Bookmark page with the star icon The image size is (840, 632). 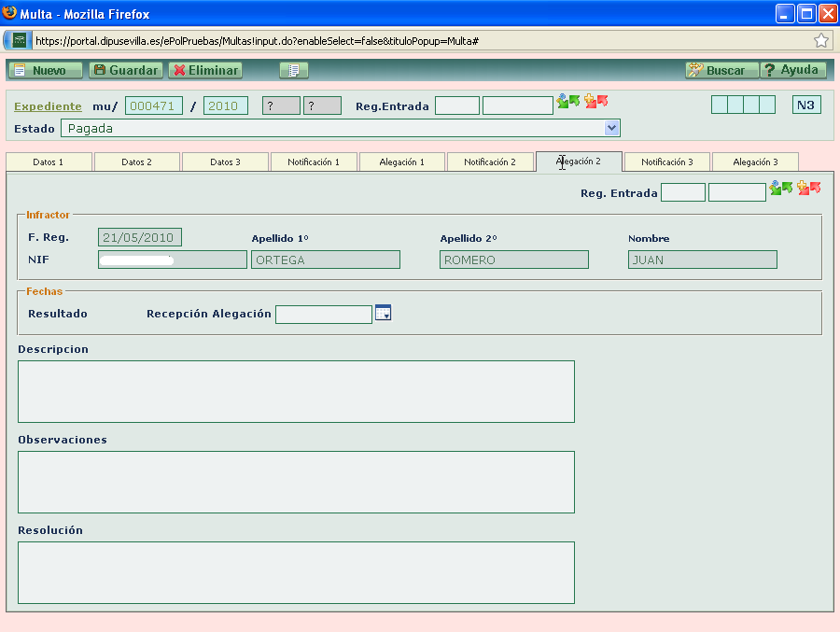coord(821,40)
